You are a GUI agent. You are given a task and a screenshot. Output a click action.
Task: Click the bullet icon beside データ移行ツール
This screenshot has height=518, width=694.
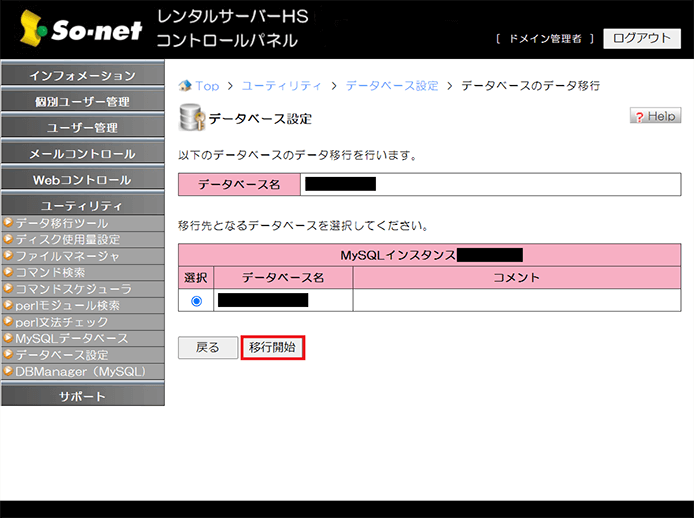pos(8,223)
